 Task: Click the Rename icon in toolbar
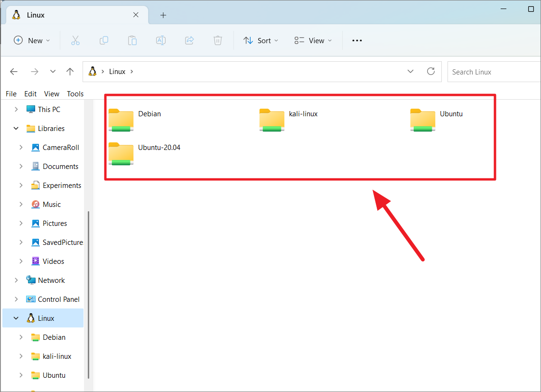pyautogui.click(x=161, y=40)
